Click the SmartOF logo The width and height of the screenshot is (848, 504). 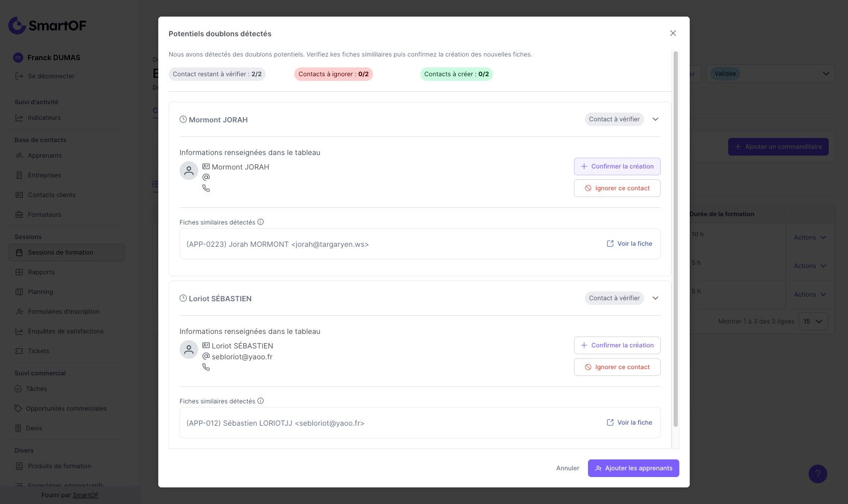pyautogui.click(x=47, y=25)
